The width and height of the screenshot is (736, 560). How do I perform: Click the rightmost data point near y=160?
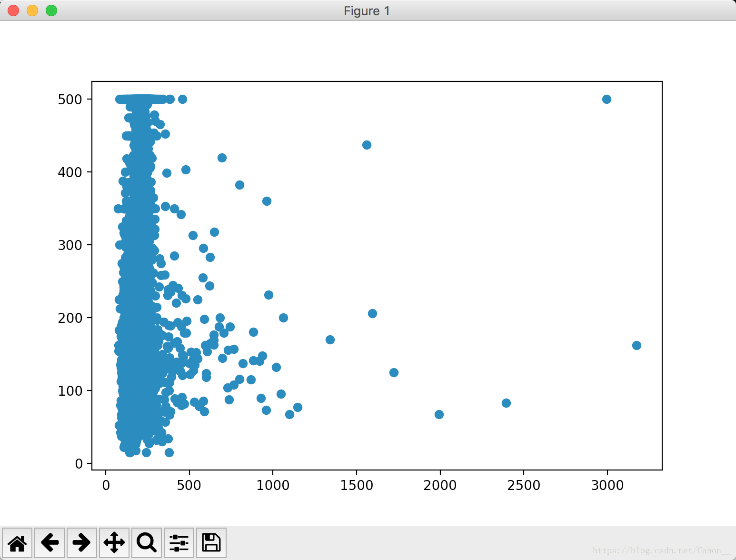tap(637, 345)
